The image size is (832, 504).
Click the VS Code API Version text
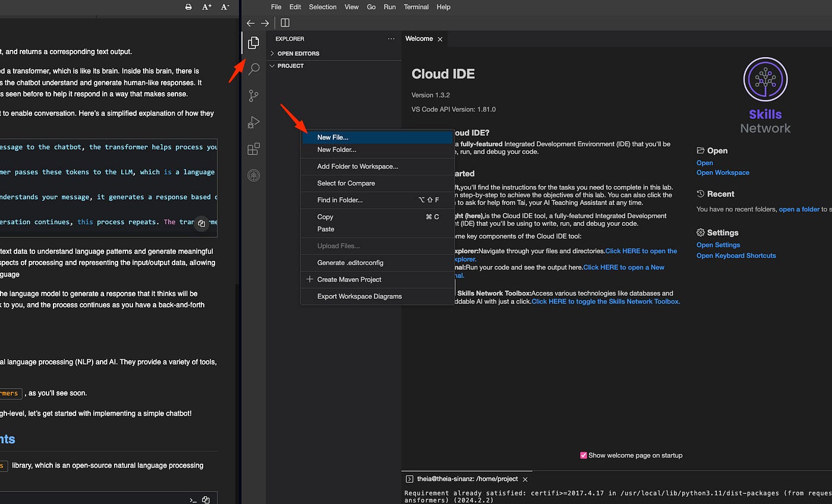click(453, 109)
